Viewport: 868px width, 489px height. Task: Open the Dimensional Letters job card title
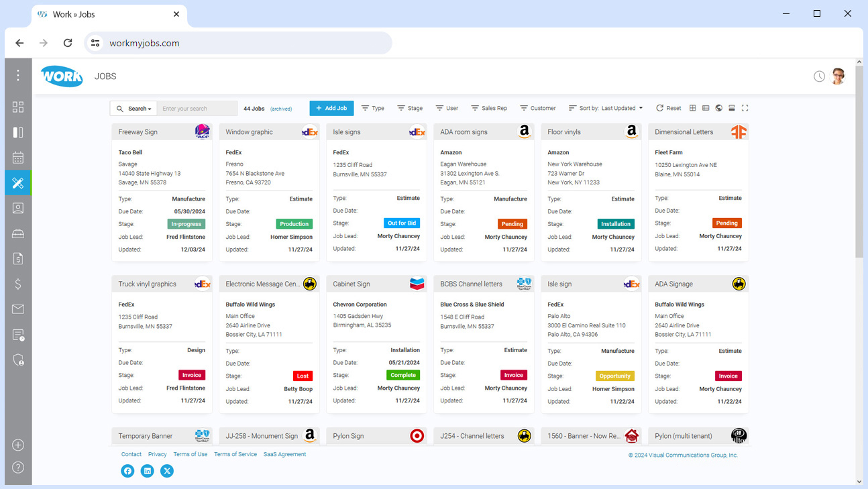(x=684, y=132)
